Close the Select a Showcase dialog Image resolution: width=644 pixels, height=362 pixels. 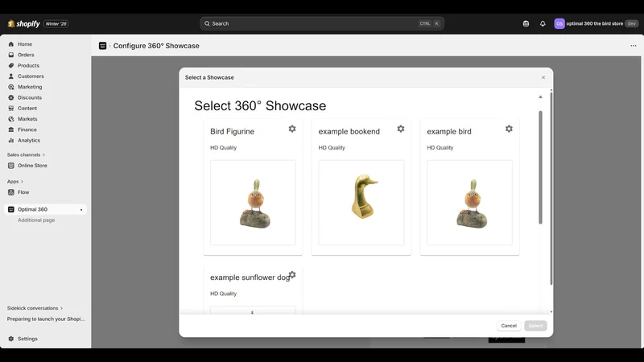point(543,77)
